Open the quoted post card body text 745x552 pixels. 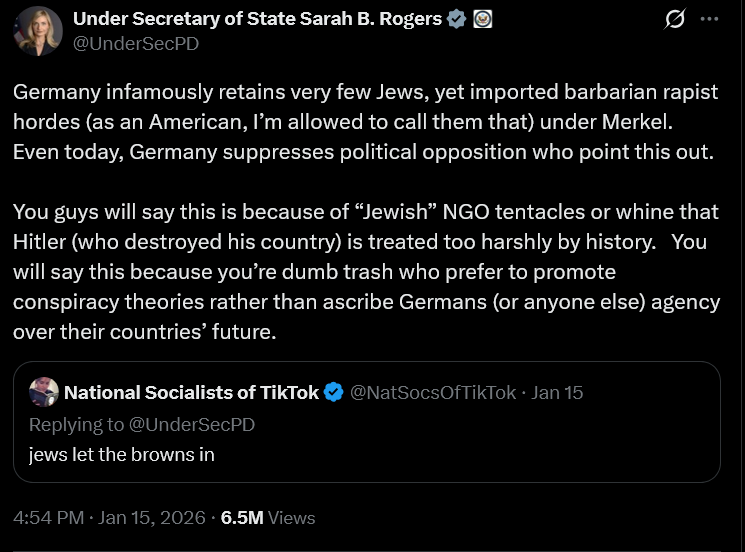click(121, 455)
